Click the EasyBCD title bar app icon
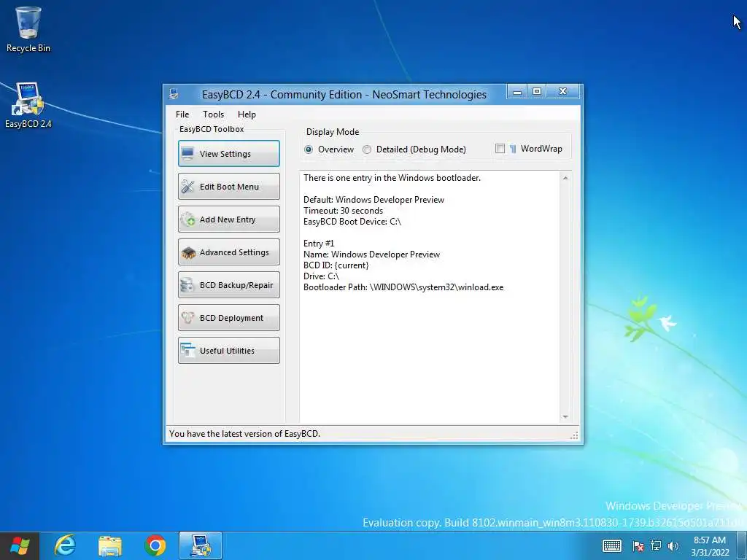 (174, 94)
